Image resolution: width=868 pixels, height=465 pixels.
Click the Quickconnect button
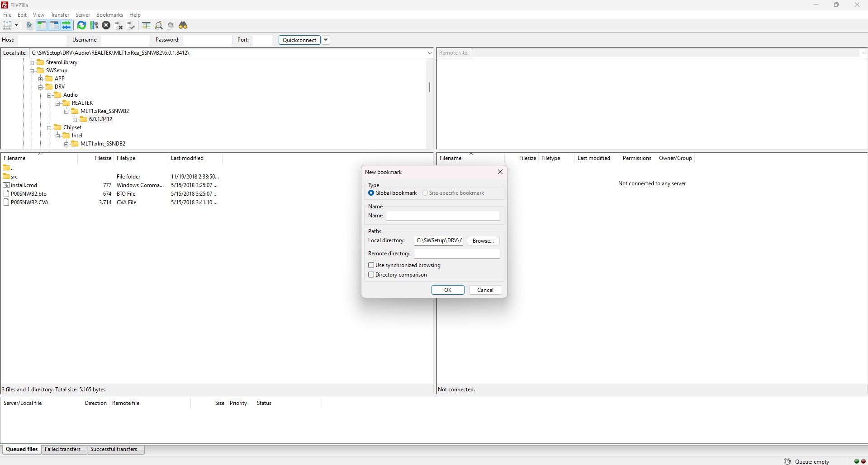299,40
